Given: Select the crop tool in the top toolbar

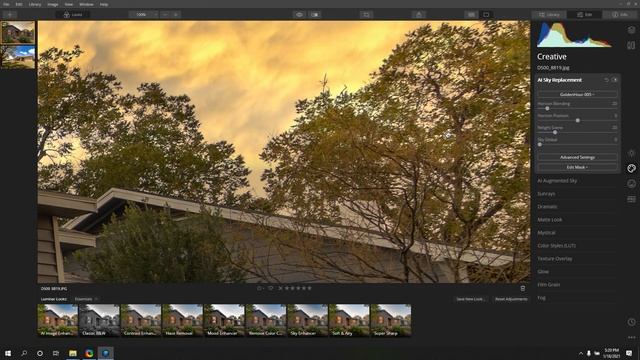Looking at the screenshot, I should click(x=367, y=15).
